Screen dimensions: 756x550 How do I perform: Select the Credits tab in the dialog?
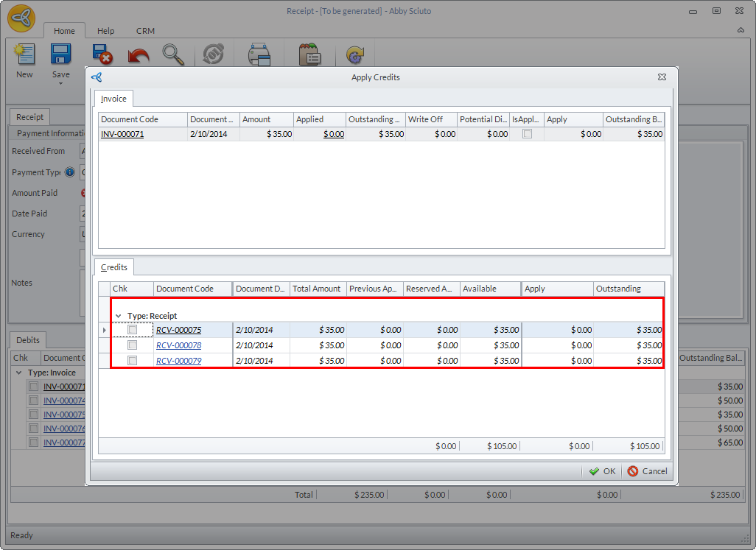point(114,267)
